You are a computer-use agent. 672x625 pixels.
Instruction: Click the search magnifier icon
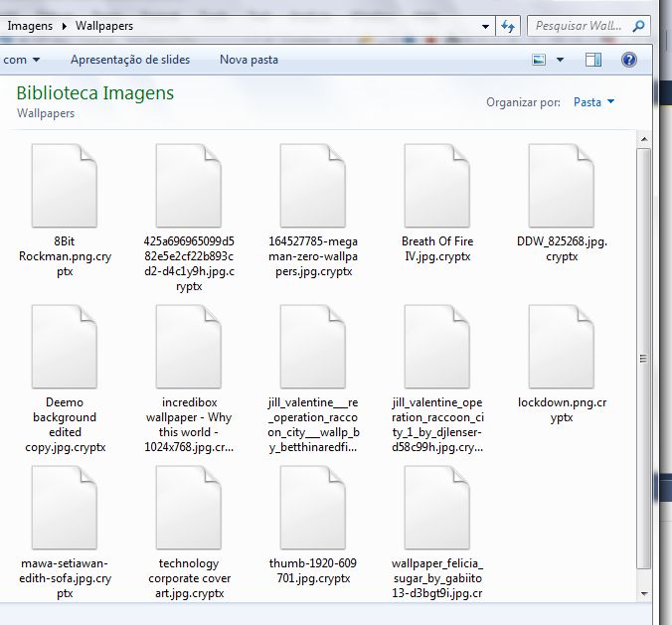point(638,26)
